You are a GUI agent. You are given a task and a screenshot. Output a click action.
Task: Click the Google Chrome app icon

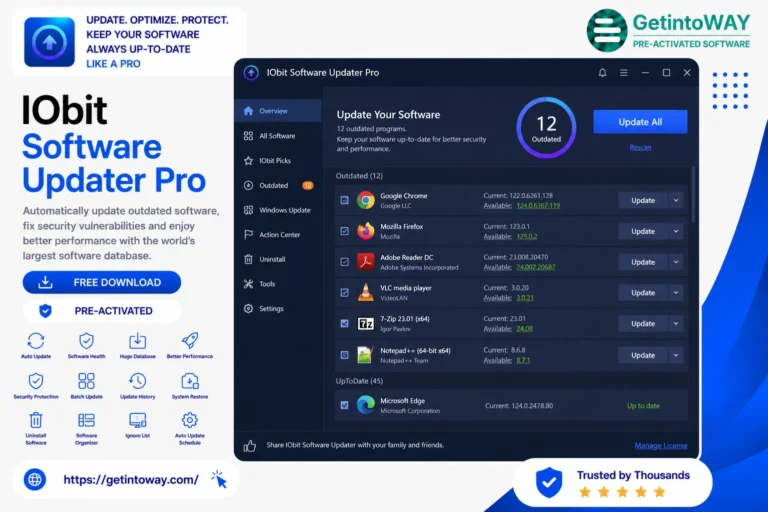coord(365,200)
